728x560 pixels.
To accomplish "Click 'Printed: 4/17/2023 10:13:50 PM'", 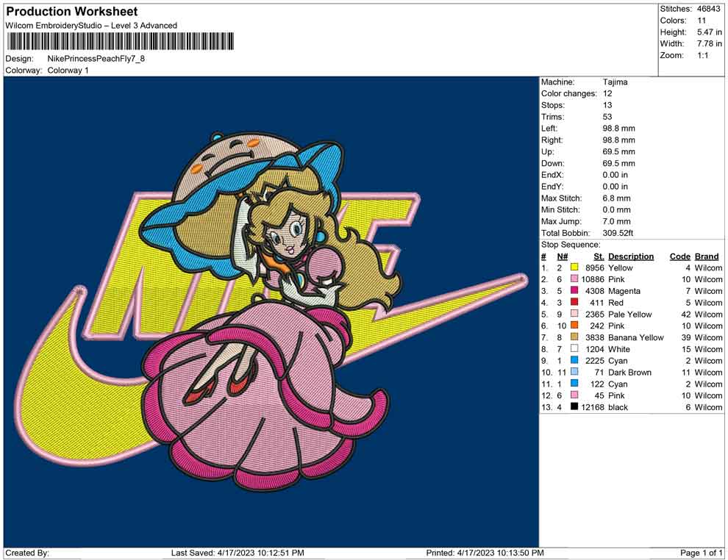I will [485, 553].
